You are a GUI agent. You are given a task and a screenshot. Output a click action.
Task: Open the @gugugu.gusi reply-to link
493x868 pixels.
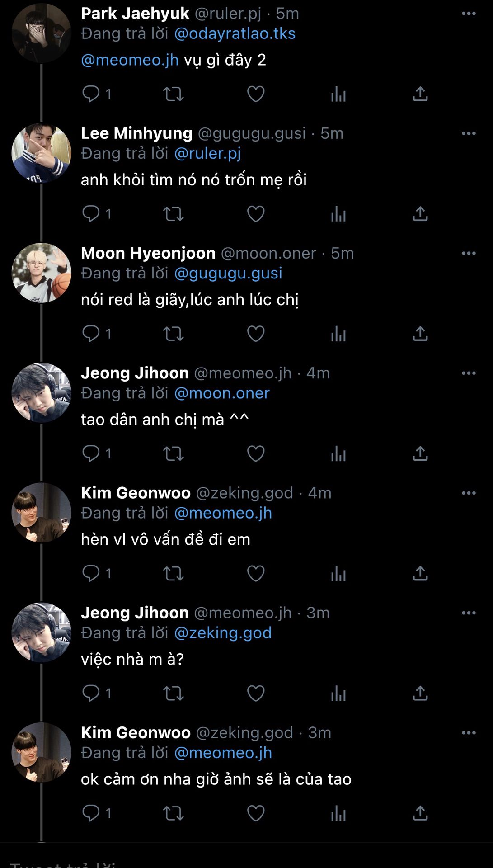[x=228, y=273]
